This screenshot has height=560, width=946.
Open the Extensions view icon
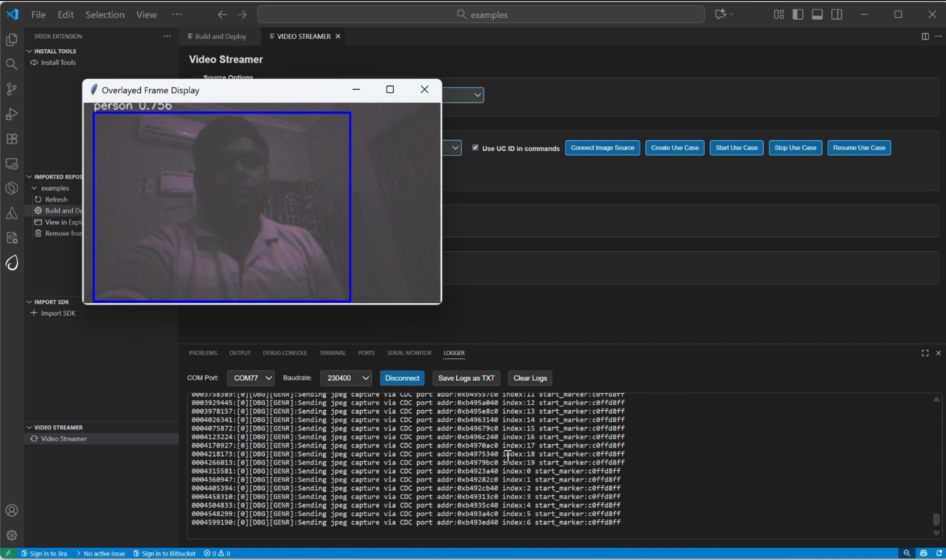(x=12, y=138)
